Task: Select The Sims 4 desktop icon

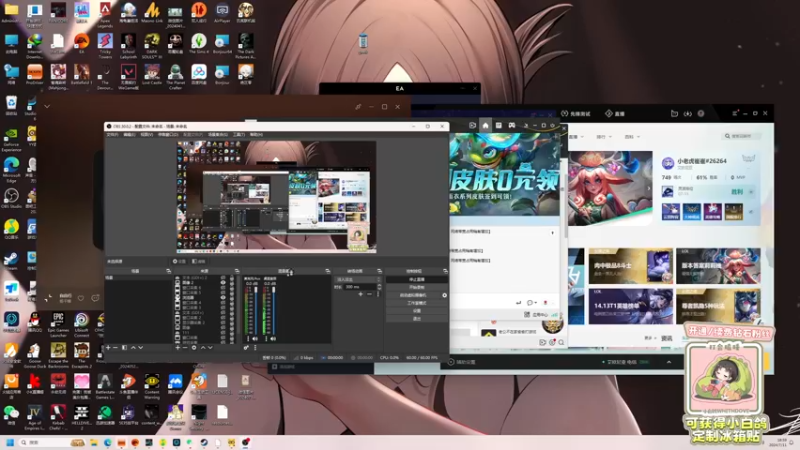Action: [x=198, y=43]
